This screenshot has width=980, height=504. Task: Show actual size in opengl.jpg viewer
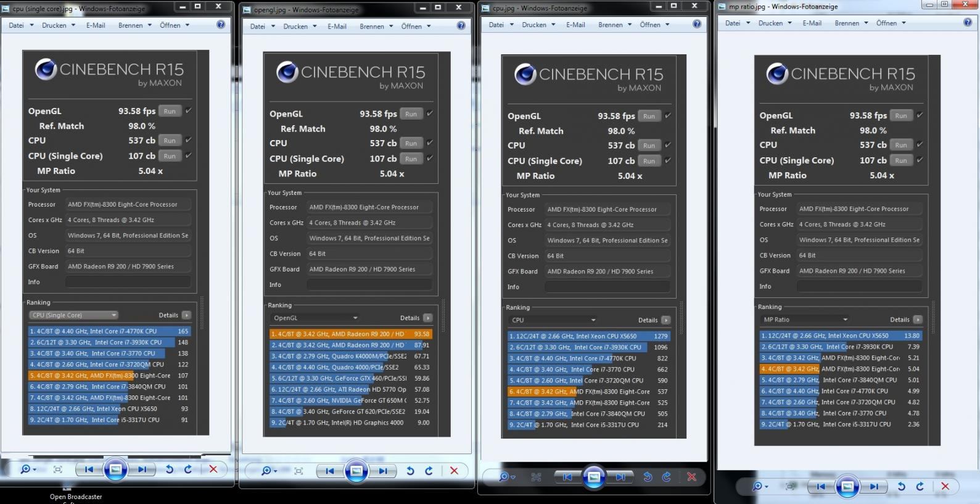point(299,471)
